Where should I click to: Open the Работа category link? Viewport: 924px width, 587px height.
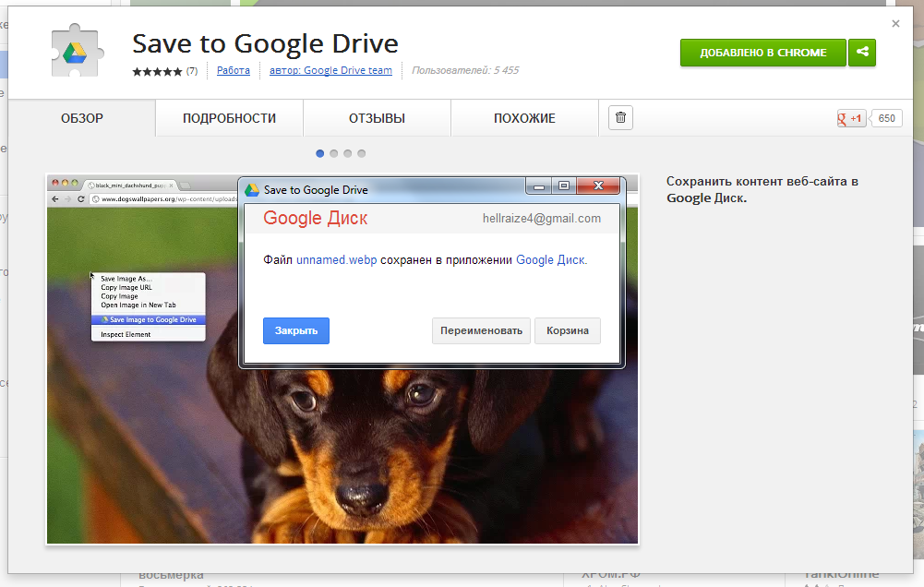click(234, 70)
